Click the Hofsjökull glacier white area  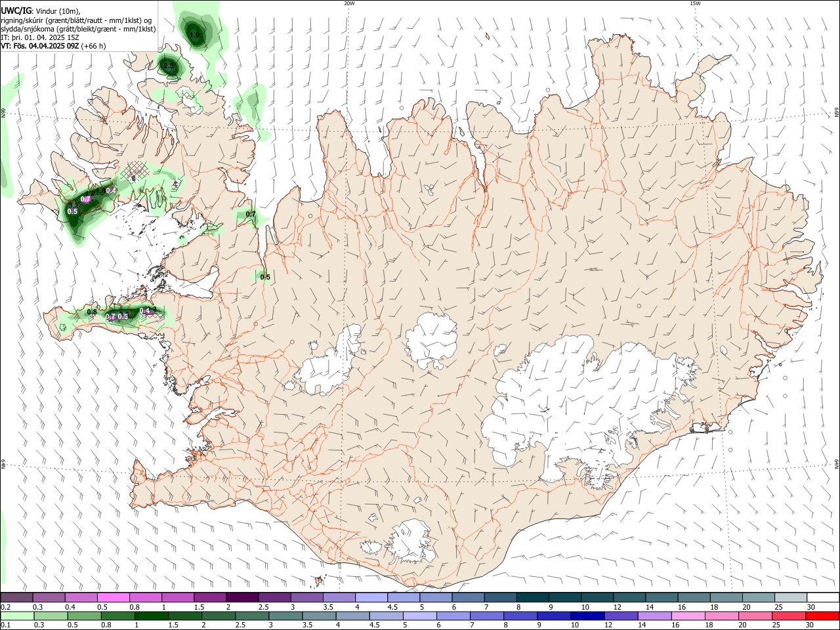click(x=431, y=340)
